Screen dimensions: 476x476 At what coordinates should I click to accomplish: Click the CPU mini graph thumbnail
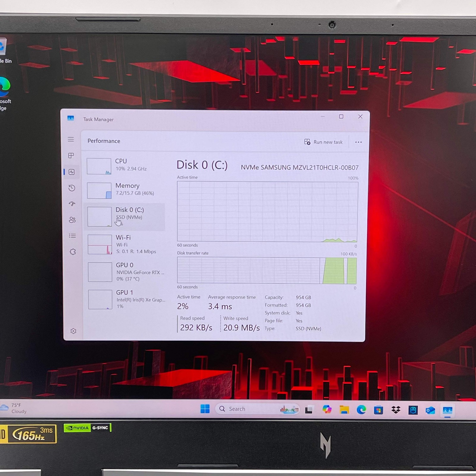(99, 166)
